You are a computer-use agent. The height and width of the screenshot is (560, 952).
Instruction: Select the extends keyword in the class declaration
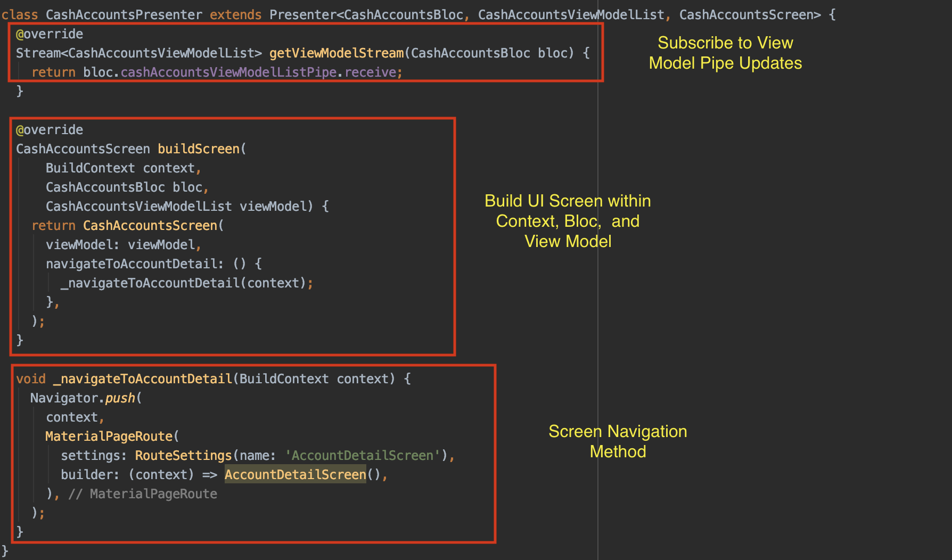[235, 15]
